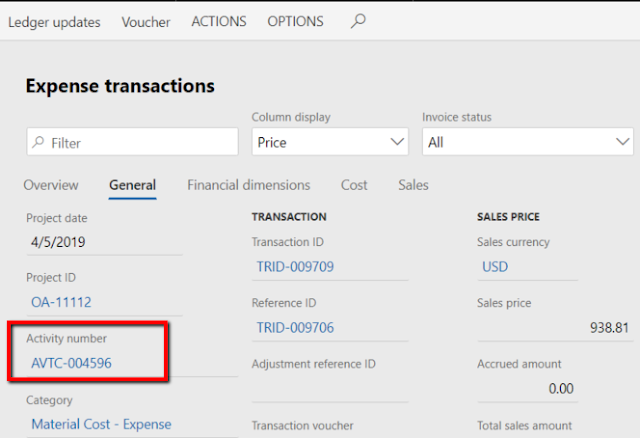Screen dimensions: 640x438
Task: Open the Material Cost - Expense category link
Action: coord(101,424)
